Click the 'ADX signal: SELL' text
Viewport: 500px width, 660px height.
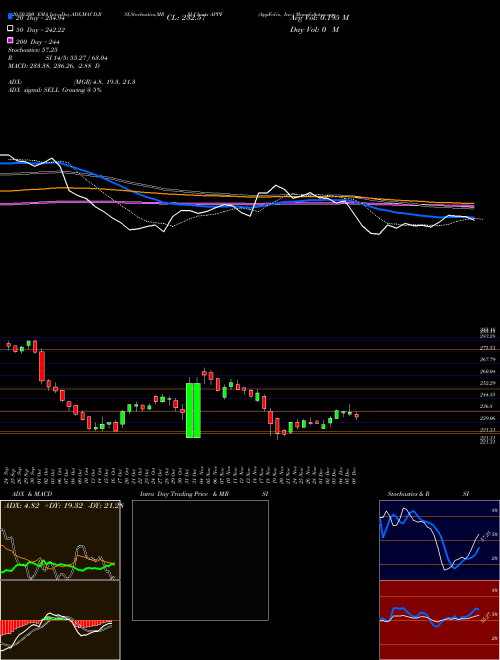coord(55,90)
